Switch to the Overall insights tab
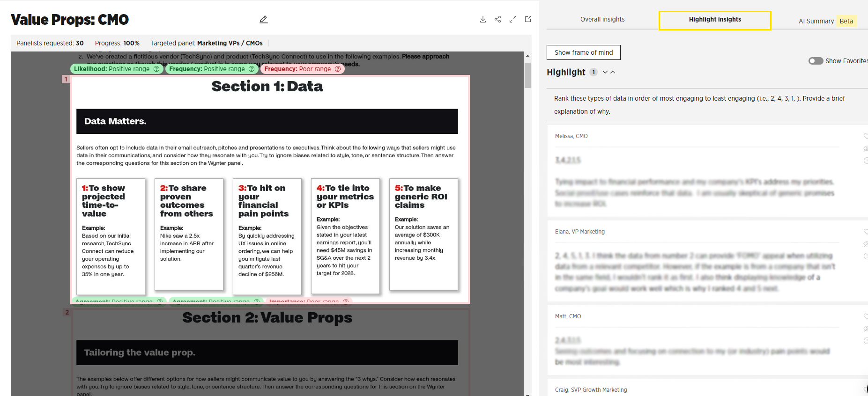The image size is (868, 396). tap(602, 20)
